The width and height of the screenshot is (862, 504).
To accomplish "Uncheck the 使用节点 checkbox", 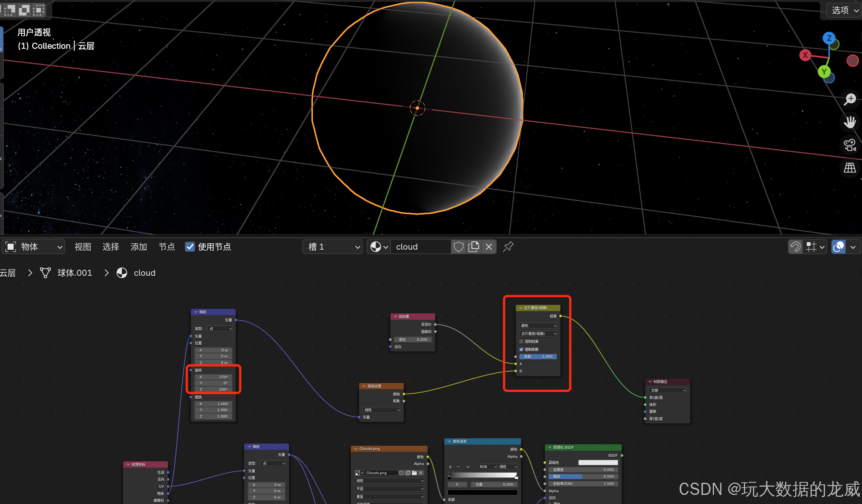I will 190,247.
